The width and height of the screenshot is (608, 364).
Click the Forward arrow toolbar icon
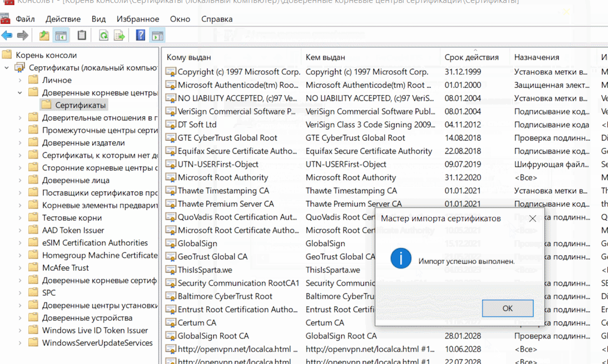point(23,36)
